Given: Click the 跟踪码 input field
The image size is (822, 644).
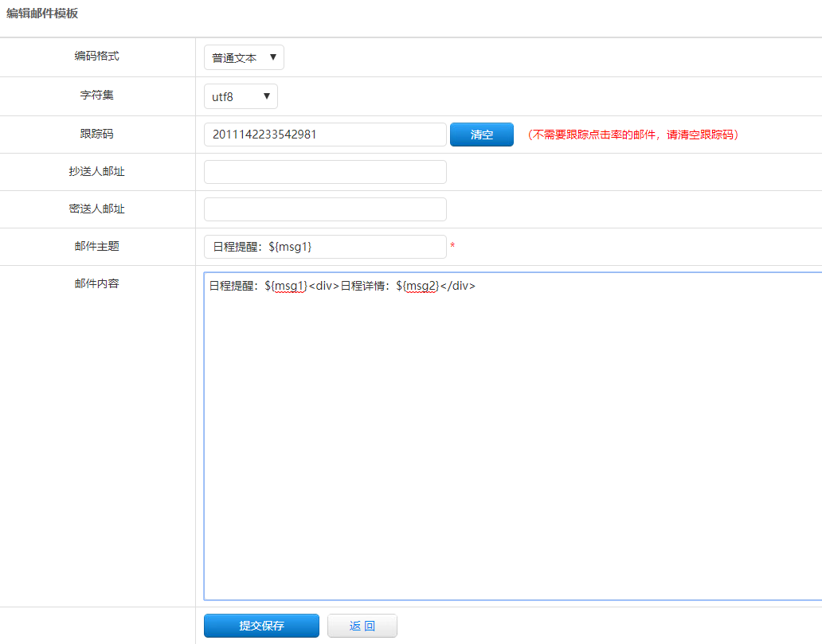Looking at the screenshot, I should click(x=325, y=135).
